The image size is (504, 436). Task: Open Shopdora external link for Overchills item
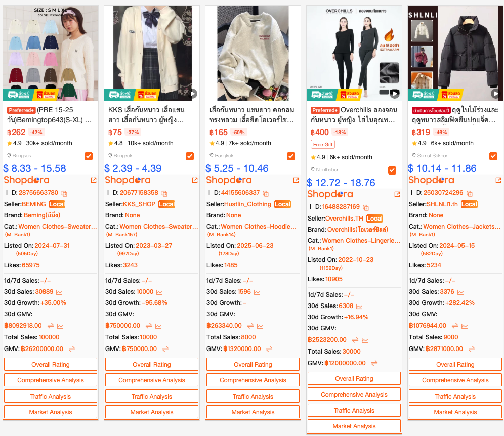pyautogui.click(x=397, y=194)
